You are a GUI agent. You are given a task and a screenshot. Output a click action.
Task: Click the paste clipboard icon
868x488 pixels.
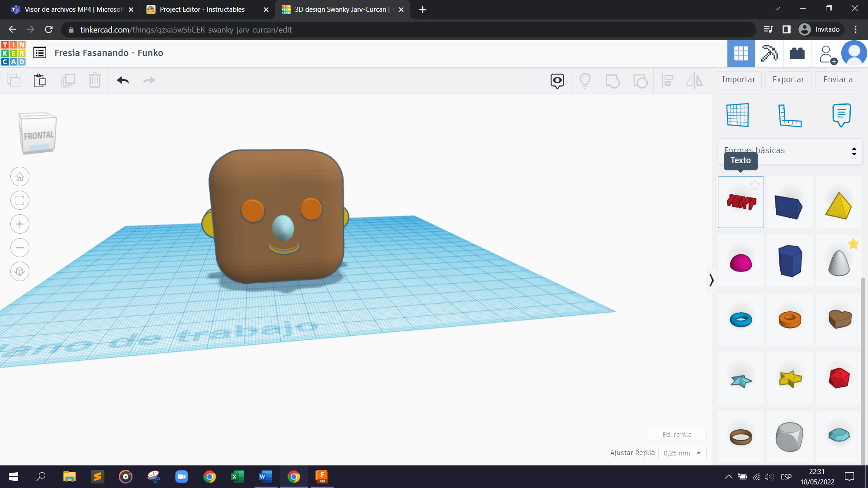point(40,80)
